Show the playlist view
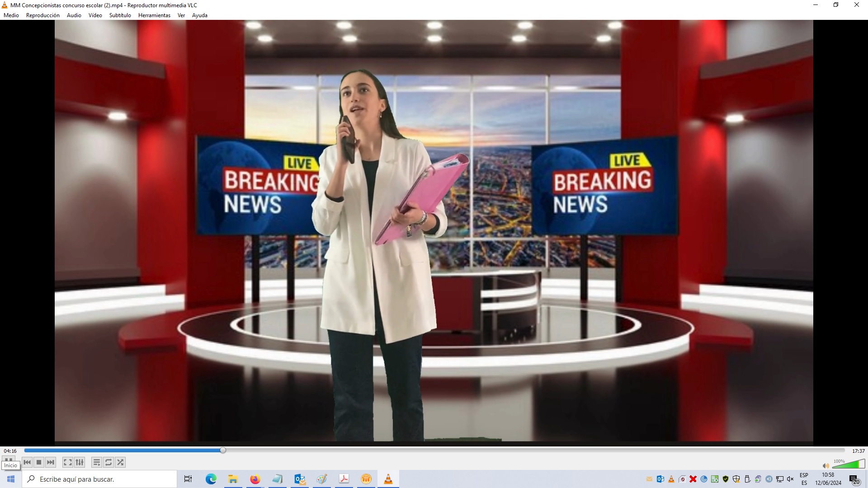This screenshot has height=488, width=868. (96, 462)
